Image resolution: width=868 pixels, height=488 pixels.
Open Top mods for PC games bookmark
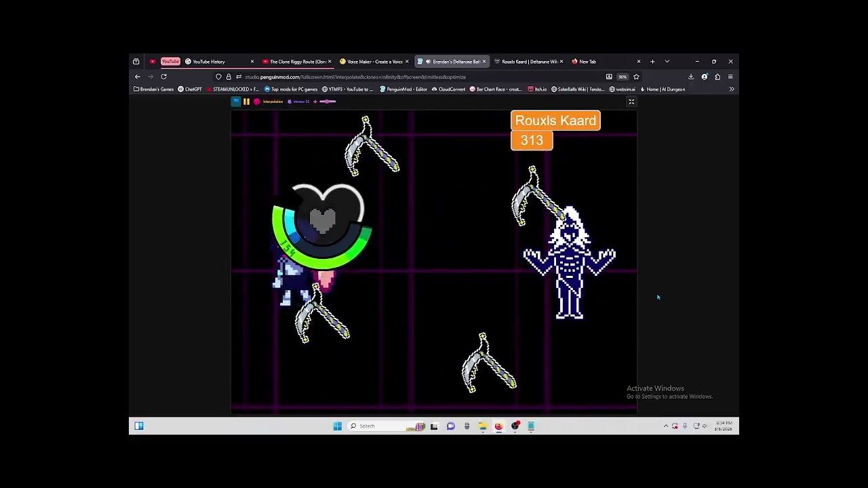coord(291,89)
